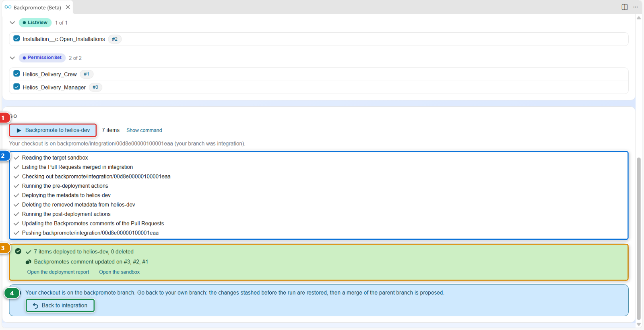Click the ListView type badge
This screenshot has height=330, width=644.
coord(35,23)
